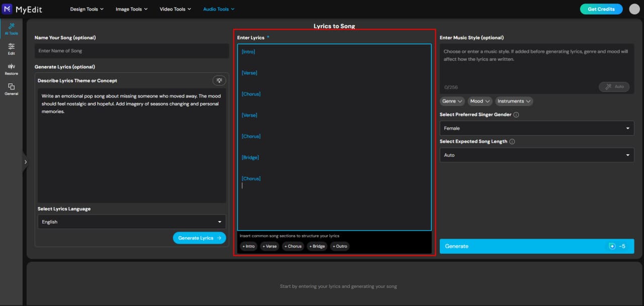The width and height of the screenshot is (644, 306).
Task: Toggle the Auto music style option
Action: (x=614, y=87)
